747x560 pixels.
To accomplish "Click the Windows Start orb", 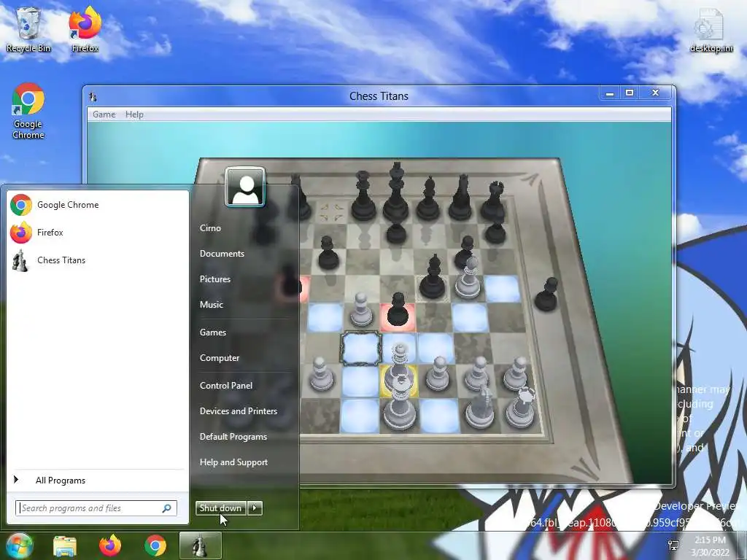I will [20, 545].
